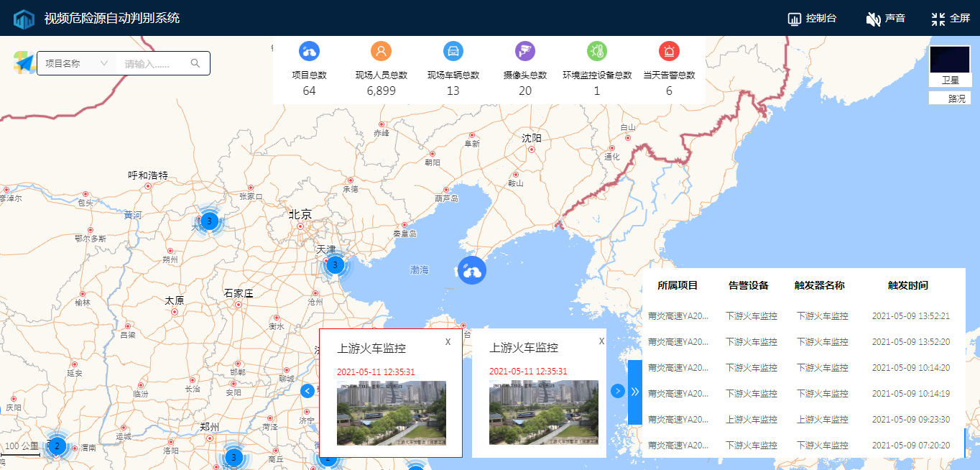Image resolution: width=980 pixels, height=470 pixels.
Task: Toggle the 路况 traffic layer
Action: (950, 98)
